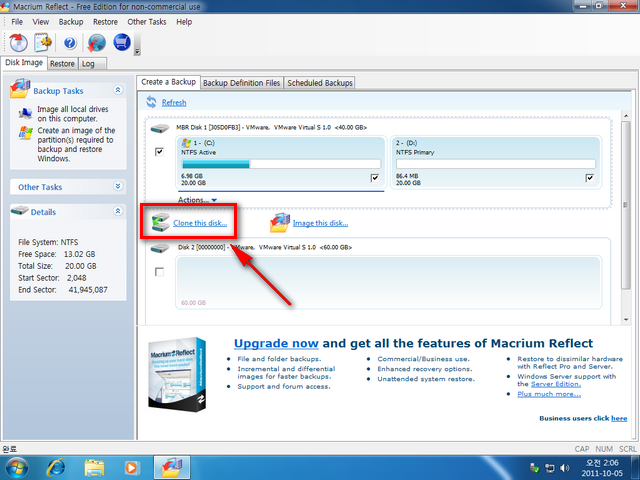Screen dimensions: 640x480
Task: Open the View menu
Action: pyautogui.click(x=41, y=22)
